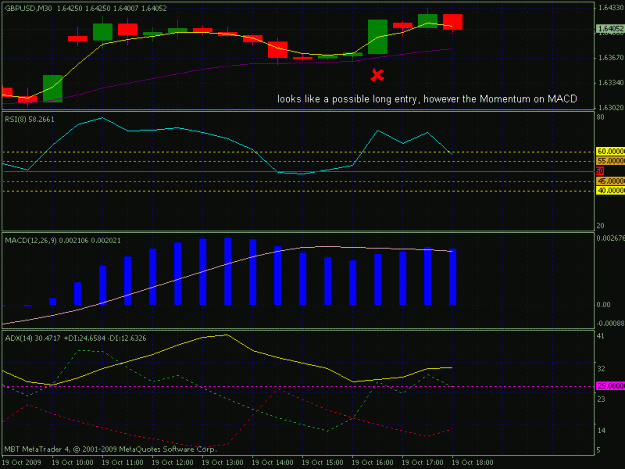The image size is (625, 469).
Task: Click the 1.63670 price scale value
Action: pyautogui.click(x=611, y=58)
